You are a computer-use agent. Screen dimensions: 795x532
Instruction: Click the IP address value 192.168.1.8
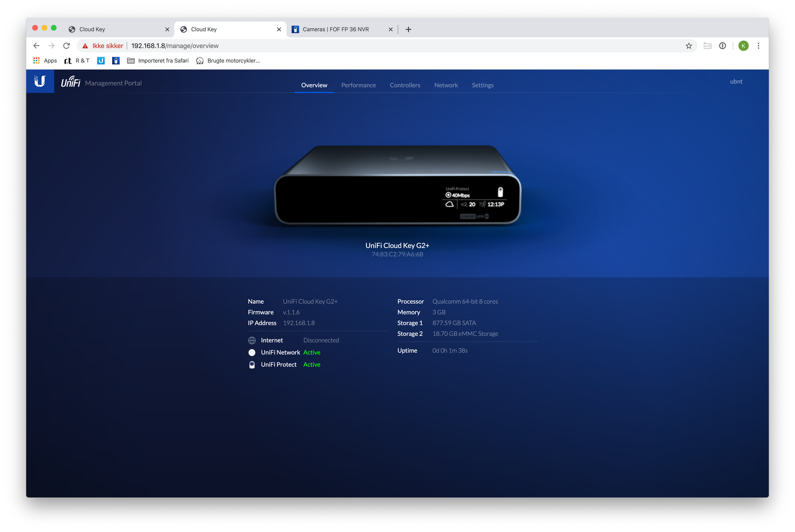tap(299, 323)
